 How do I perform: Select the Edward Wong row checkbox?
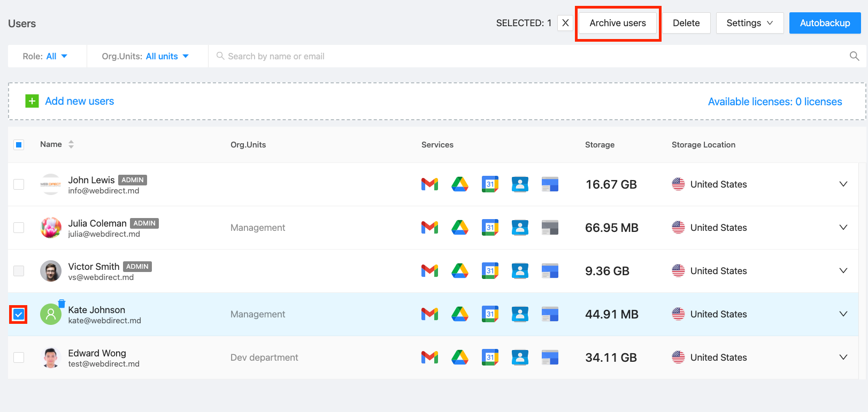point(19,357)
